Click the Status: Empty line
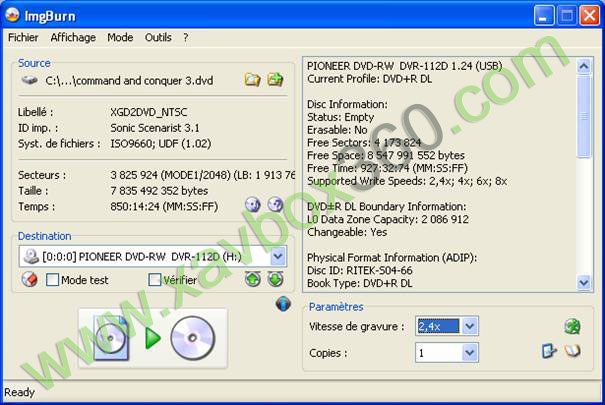 tap(340, 117)
